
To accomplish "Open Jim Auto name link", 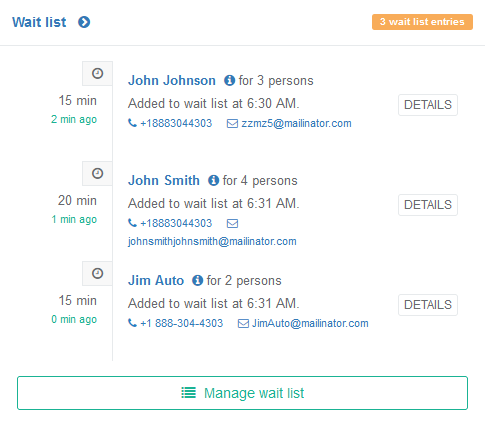I will (x=156, y=281).
